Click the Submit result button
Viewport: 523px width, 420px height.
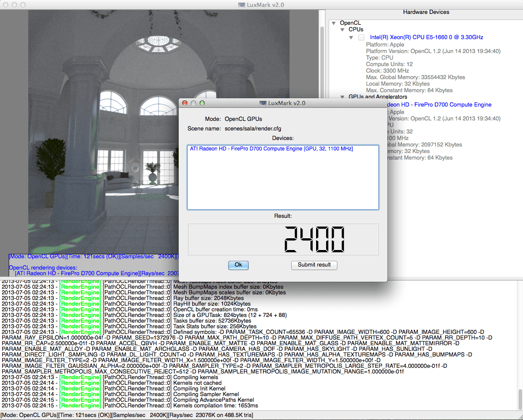(x=314, y=265)
